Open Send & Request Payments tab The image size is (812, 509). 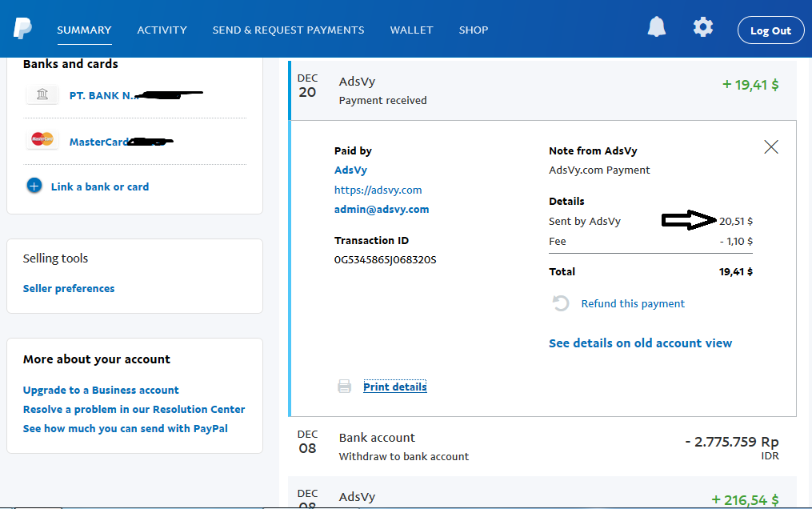pos(288,30)
